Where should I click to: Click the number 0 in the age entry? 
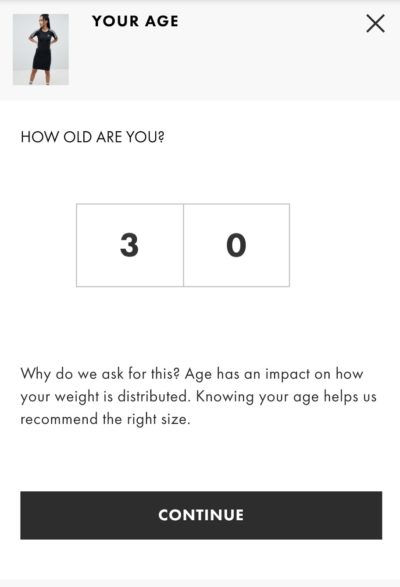(x=236, y=245)
